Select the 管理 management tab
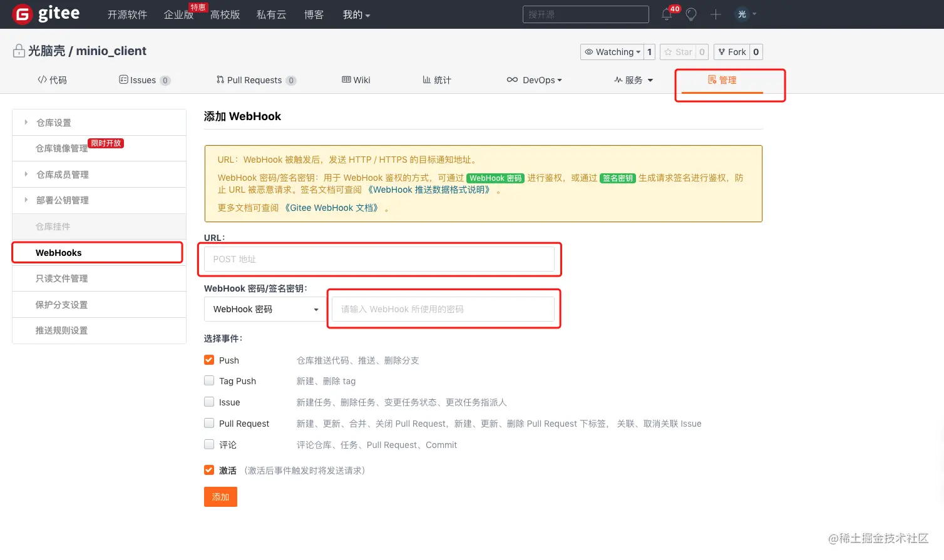 pos(722,80)
